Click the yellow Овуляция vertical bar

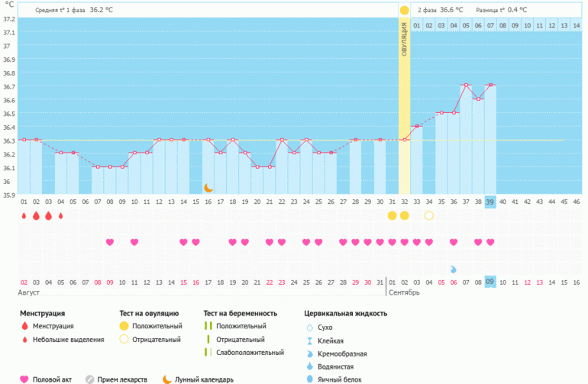tap(404, 107)
